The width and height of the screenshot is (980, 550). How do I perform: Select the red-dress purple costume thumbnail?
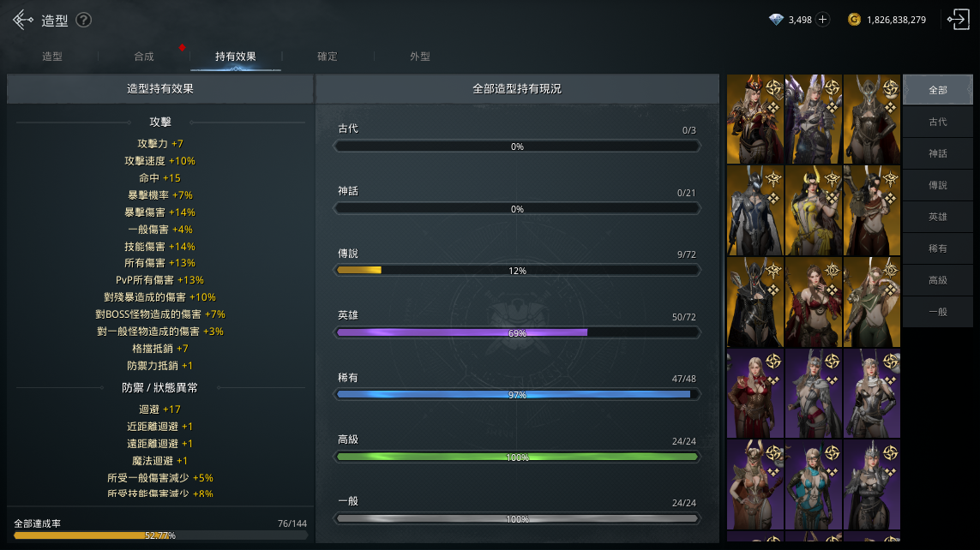tap(755, 393)
